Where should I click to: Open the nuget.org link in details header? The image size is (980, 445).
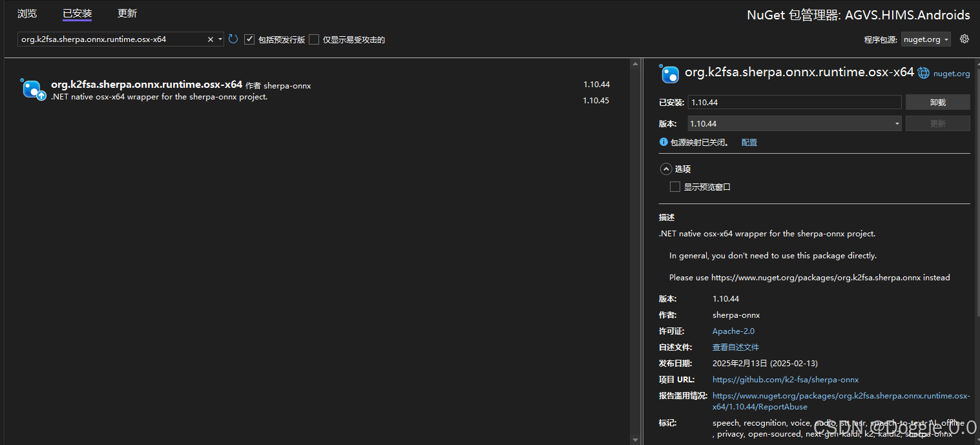click(952, 74)
